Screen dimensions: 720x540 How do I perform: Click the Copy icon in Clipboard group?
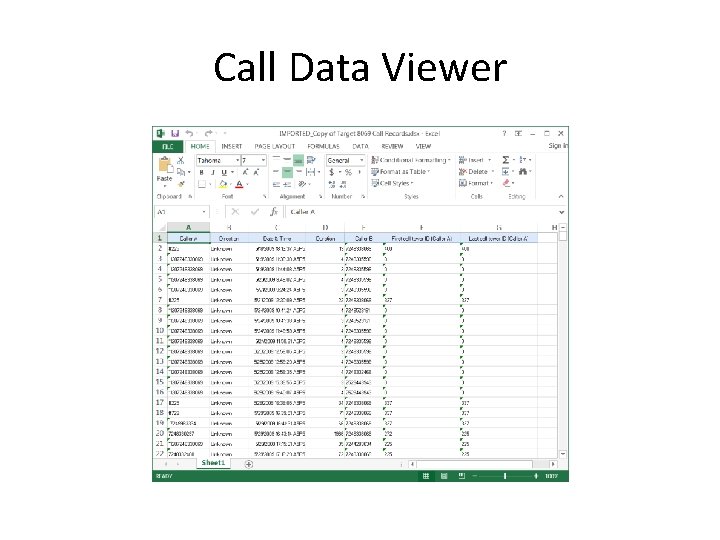tap(181, 172)
